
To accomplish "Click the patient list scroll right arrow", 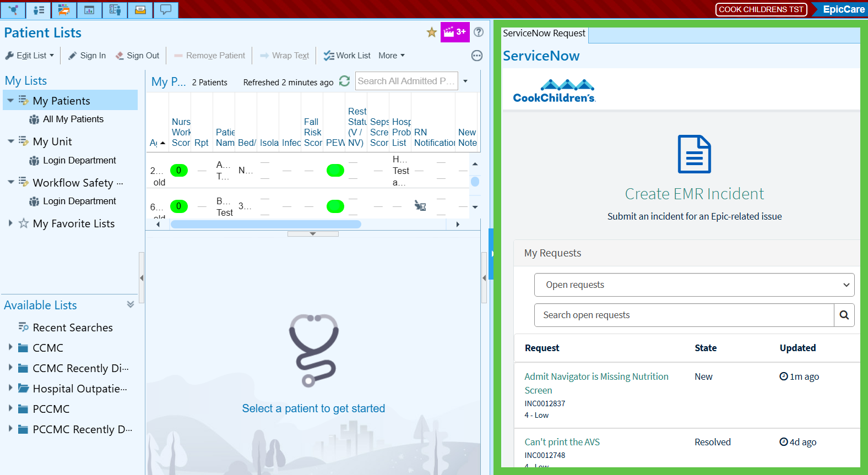I will [x=458, y=224].
